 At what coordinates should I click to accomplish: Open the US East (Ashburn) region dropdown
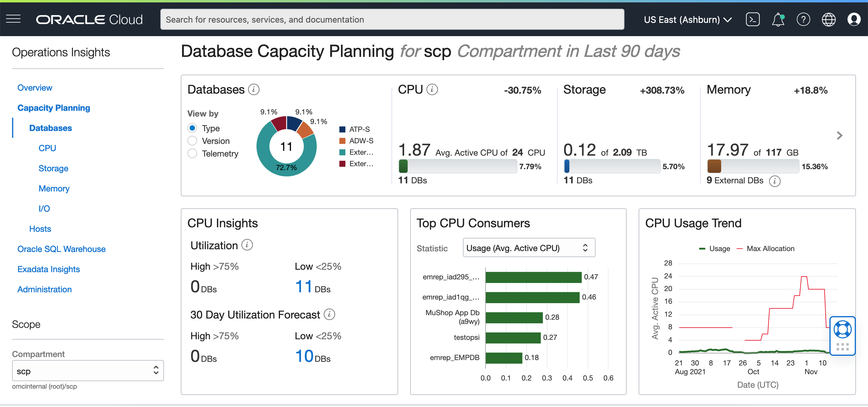click(687, 20)
